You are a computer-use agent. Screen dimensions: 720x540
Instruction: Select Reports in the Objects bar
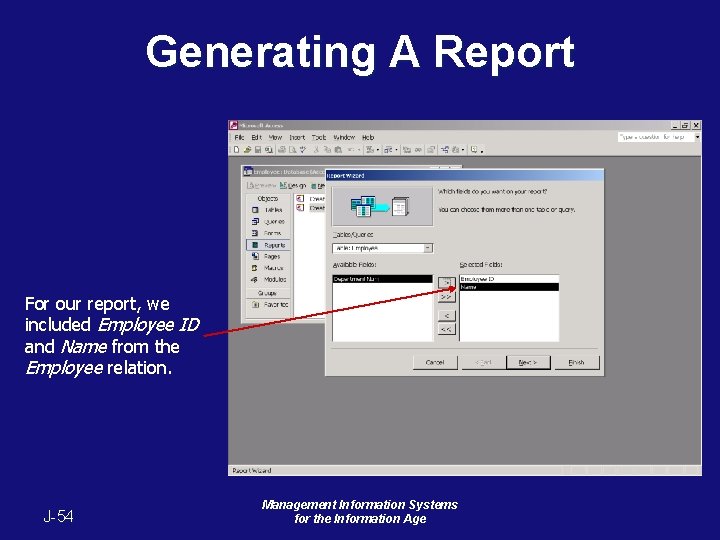[x=269, y=245]
